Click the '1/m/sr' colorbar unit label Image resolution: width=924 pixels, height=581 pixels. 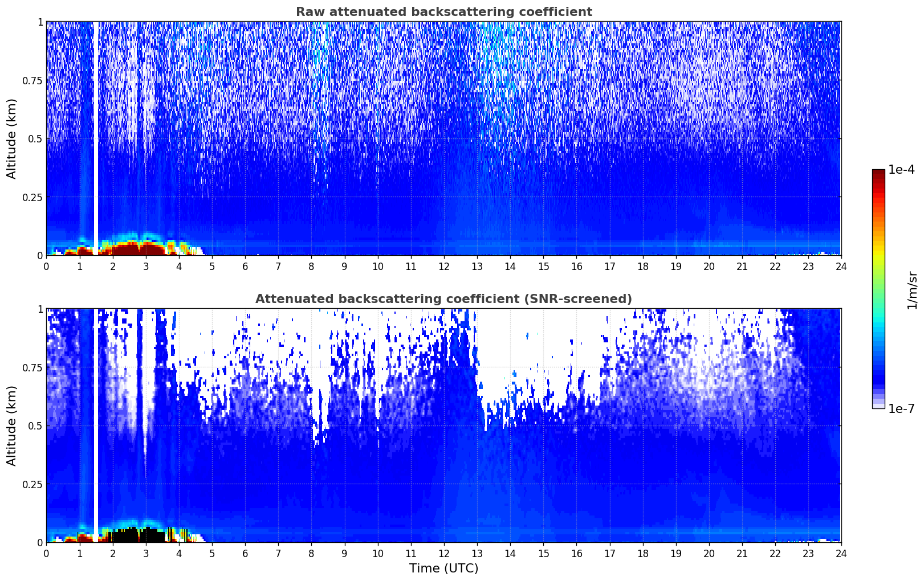click(x=912, y=289)
